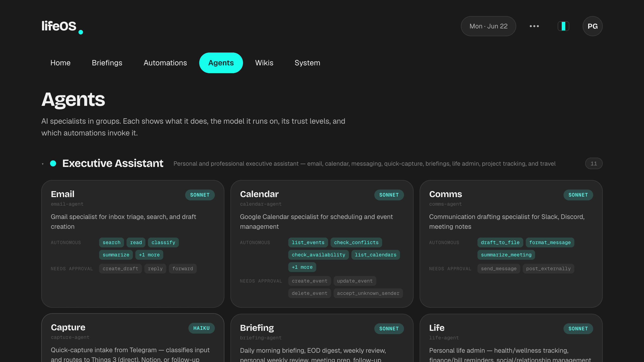The height and width of the screenshot is (362, 644).
Task: Click the send_message approval tag
Action: point(499,269)
